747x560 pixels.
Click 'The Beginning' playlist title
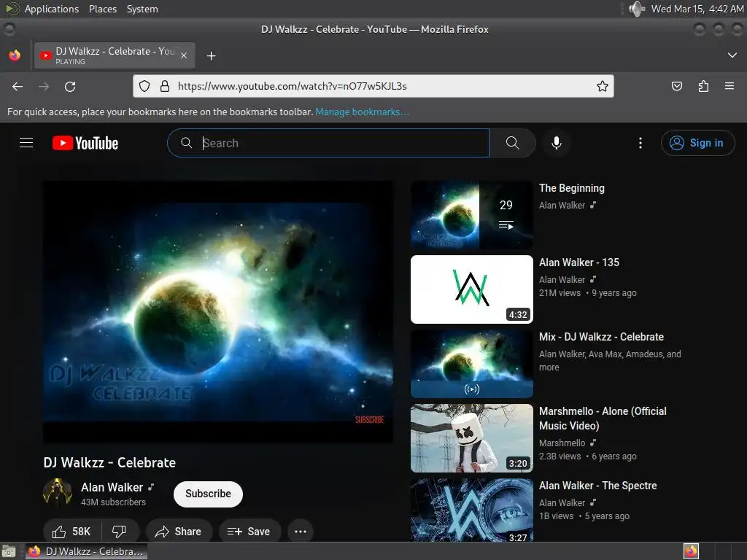[x=572, y=188]
